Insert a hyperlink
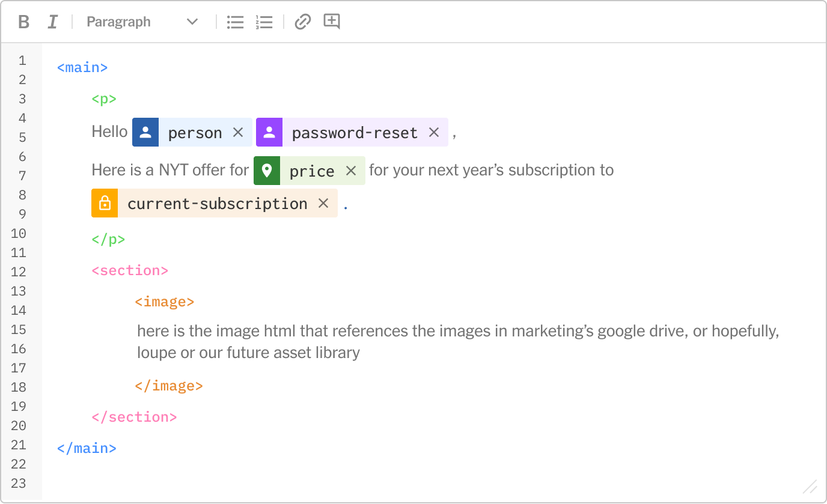The width and height of the screenshot is (827, 504). [302, 22]
